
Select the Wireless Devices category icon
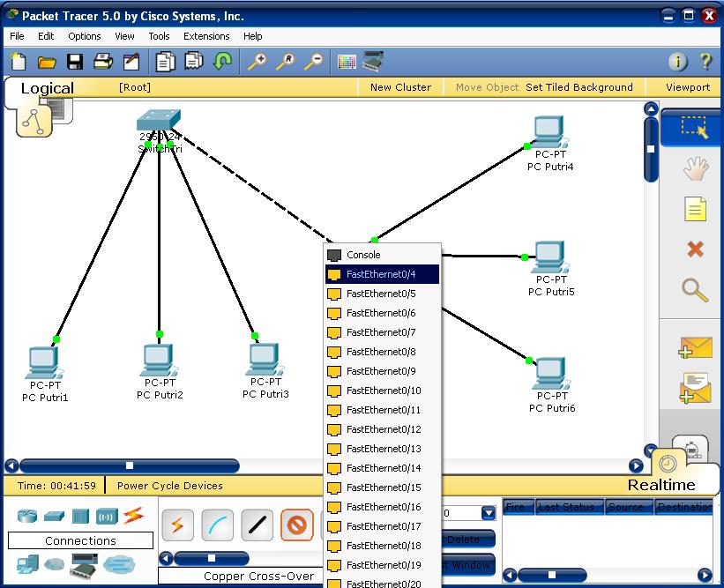click(x=107, y=517)
